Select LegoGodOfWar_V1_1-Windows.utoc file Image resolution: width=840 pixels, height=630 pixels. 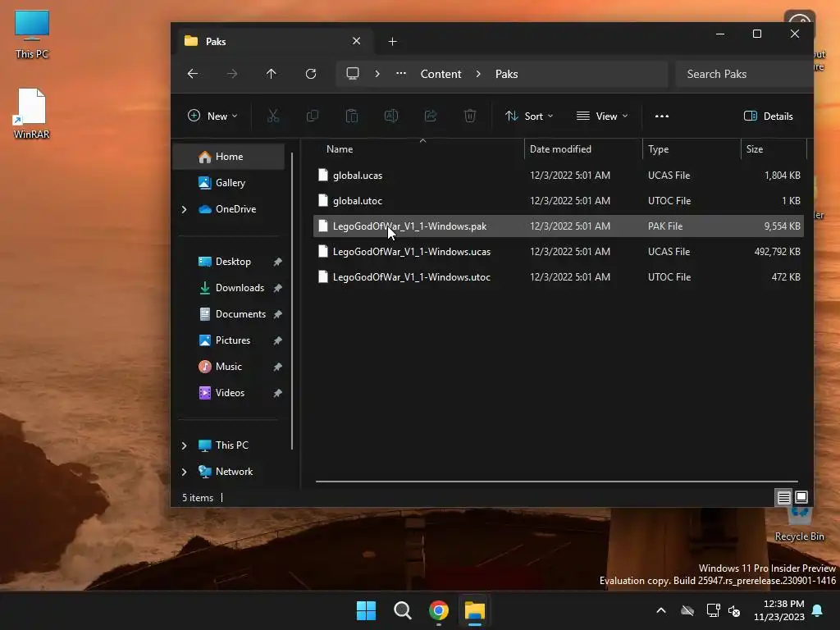pos(558,277)
